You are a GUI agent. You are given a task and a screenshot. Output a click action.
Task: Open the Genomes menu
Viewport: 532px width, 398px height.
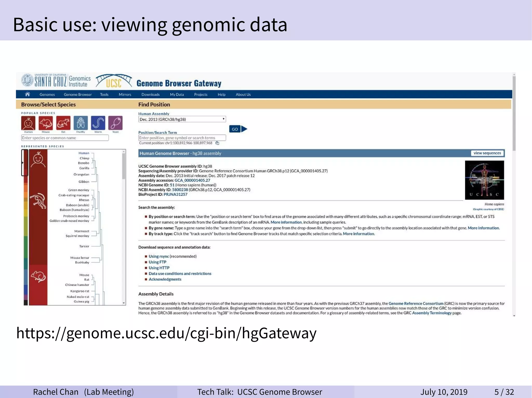(47, 94)
